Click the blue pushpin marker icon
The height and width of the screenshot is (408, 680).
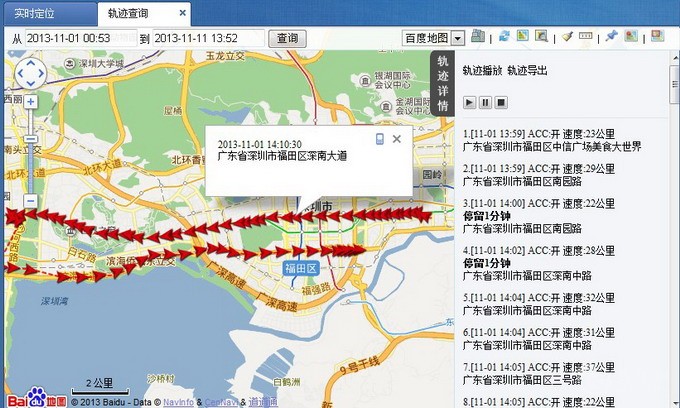click(x=611, y=37)
